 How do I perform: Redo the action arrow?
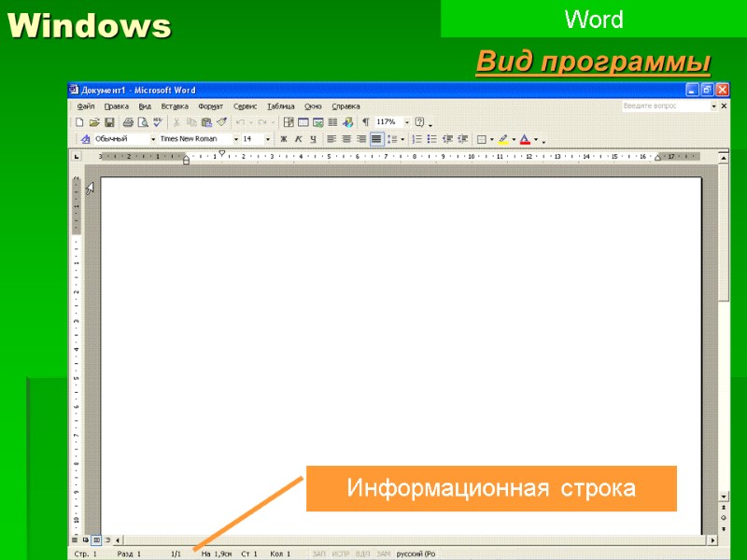click(261, 122)
